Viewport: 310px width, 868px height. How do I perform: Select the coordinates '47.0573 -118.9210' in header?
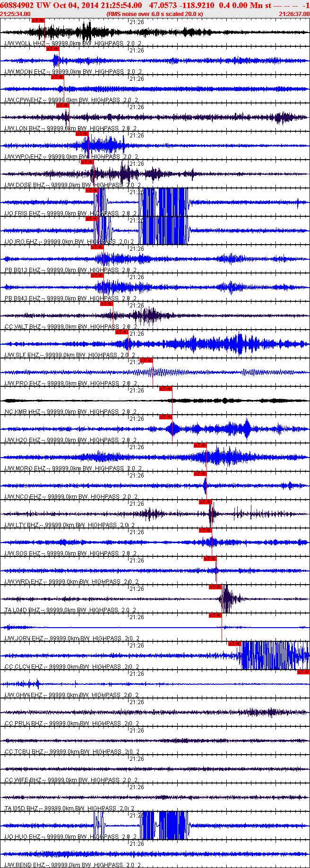point(181,5)
